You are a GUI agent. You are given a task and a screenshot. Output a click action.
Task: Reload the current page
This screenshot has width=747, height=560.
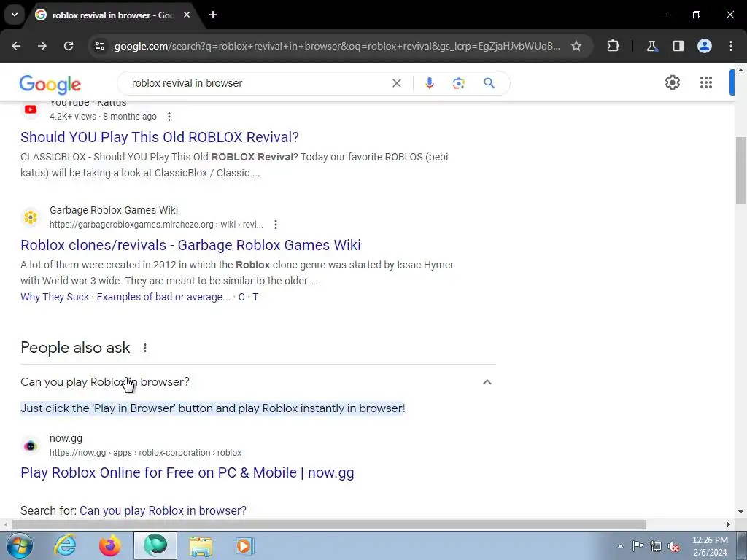(69, 46)
